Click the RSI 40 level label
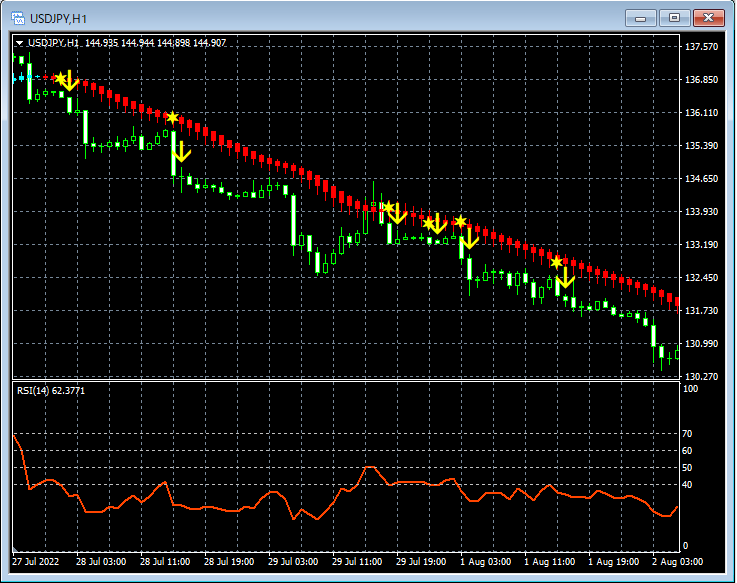 click(687, 484)
